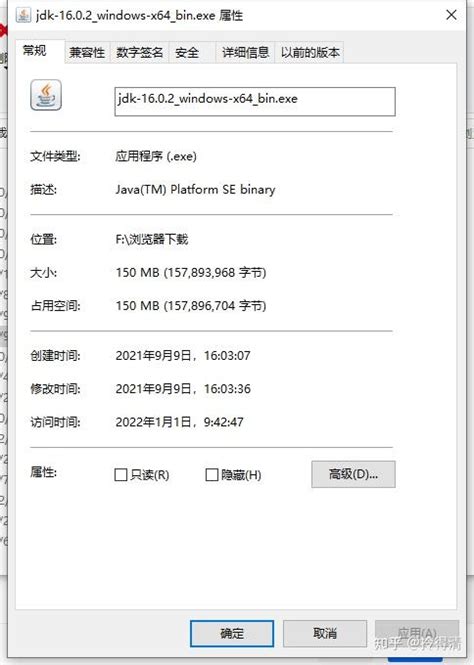Select the 常规 tab

click(x=35, y=51)
